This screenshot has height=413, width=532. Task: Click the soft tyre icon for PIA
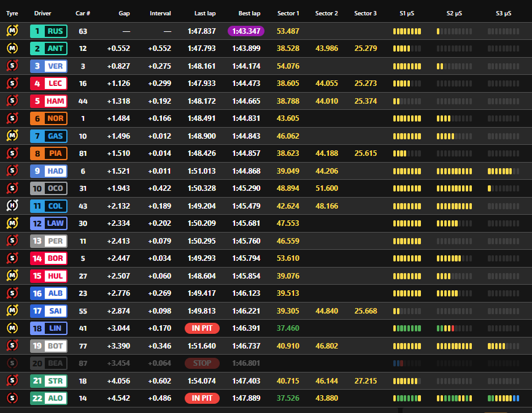[x=12, y=153]
